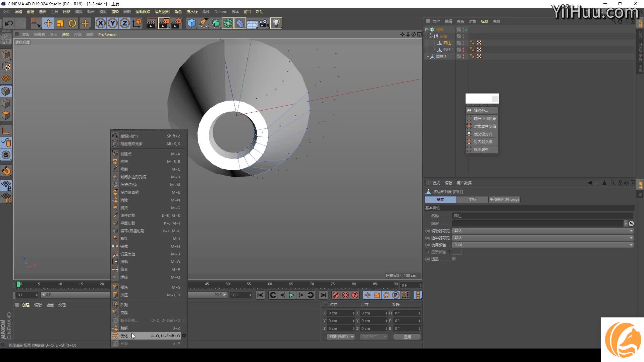Open the 运动图形 MoGraph menu
This screenshot has height=362, width=644.
[162, 12]
